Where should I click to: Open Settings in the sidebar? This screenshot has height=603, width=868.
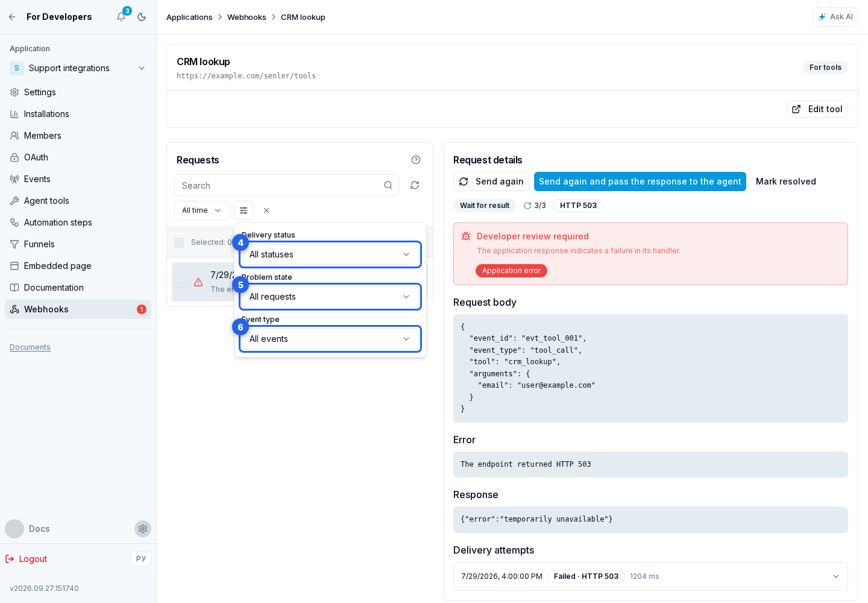(x=78, y=92)
